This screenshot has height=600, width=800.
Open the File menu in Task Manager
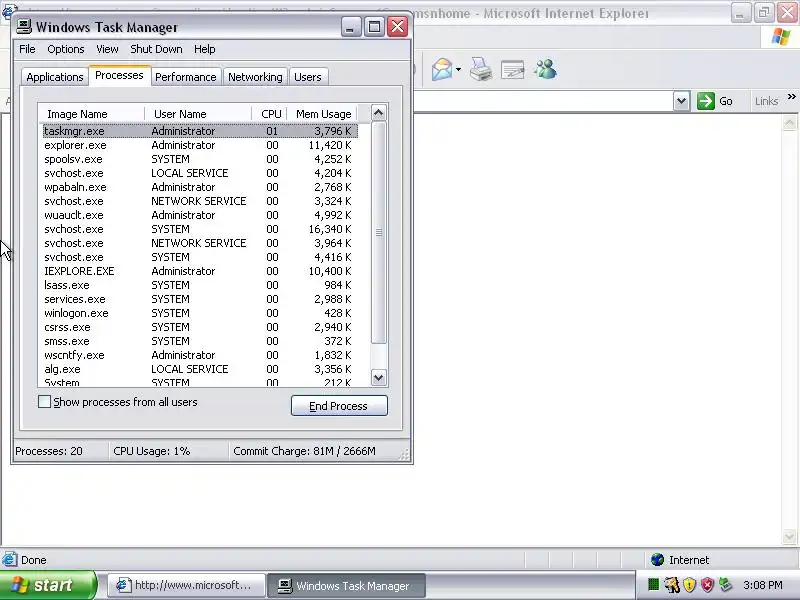coord(28,49)
